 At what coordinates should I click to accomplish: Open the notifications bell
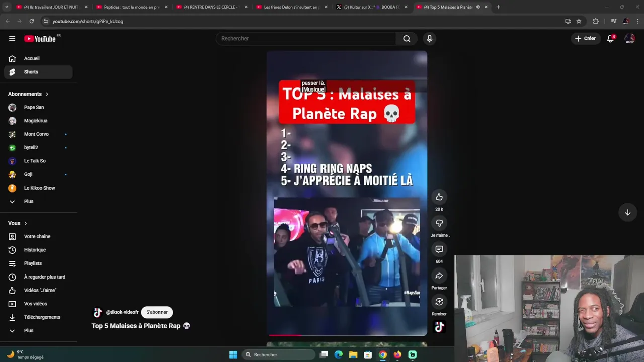610,39
